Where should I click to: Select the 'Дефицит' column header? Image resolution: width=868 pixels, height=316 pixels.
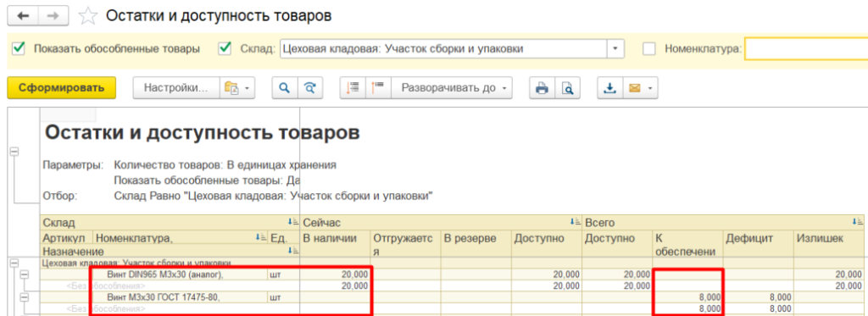(758, 244)
